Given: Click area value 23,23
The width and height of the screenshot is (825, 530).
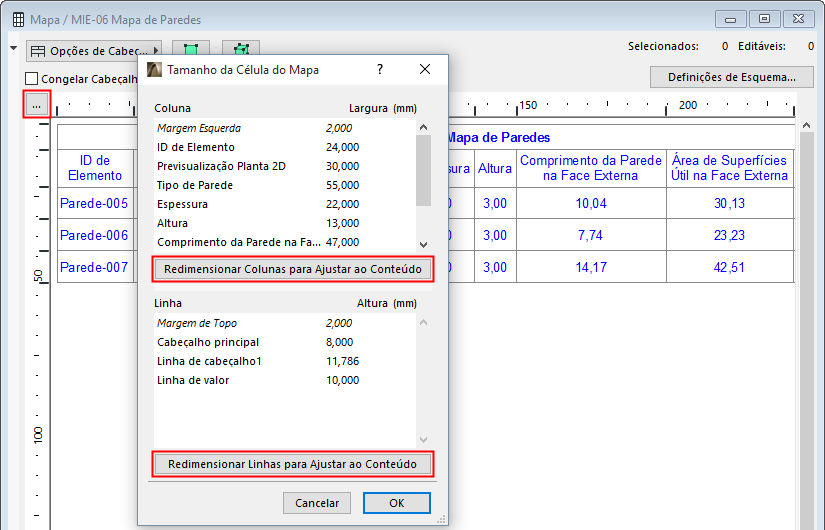Looking at the screenshot, I should coord(730,235).
